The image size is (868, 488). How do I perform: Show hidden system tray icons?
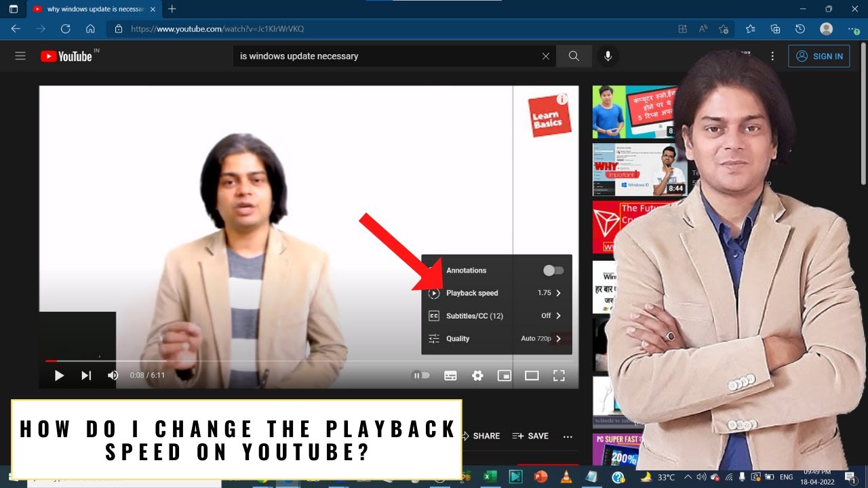[688, 477]
